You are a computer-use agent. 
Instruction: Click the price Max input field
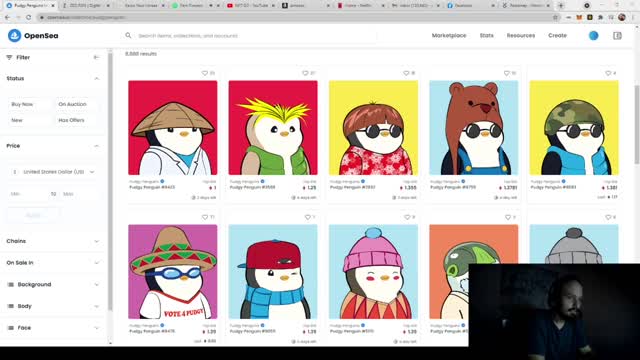(80, 194)
